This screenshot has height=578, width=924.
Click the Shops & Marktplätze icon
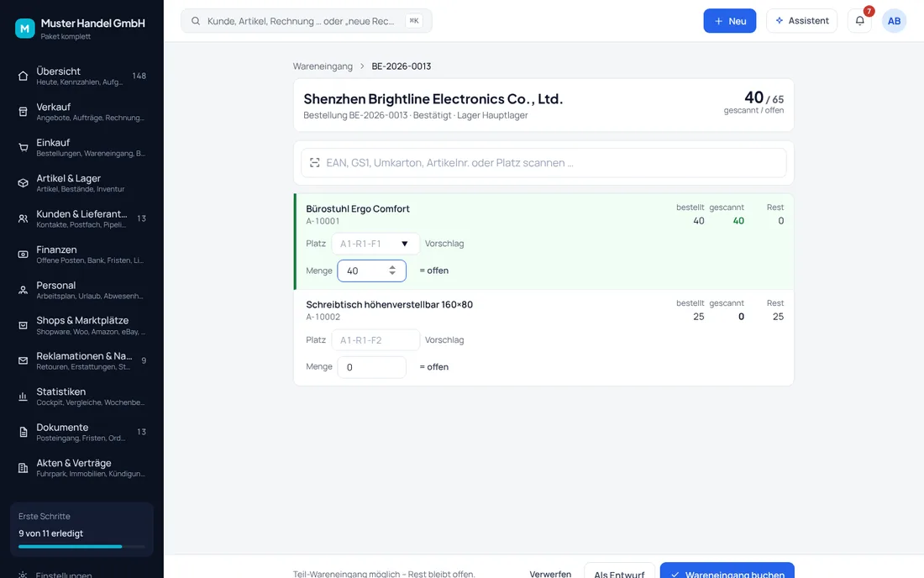click(23, 325)
